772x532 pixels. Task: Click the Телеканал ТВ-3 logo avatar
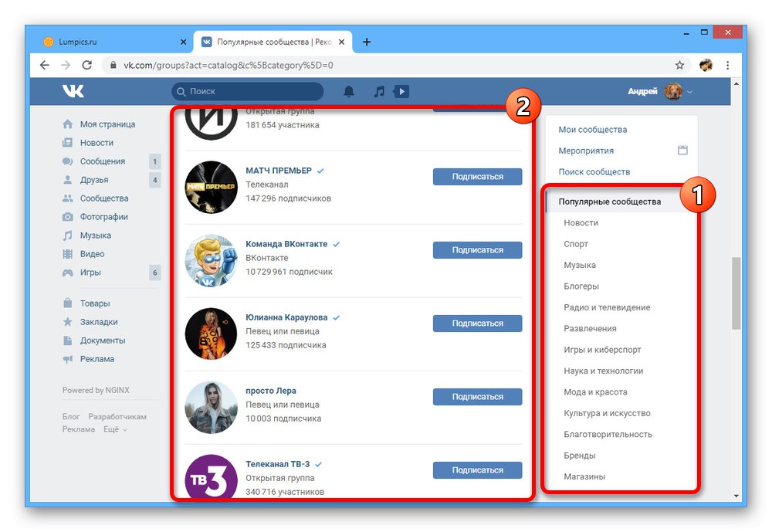pyautogui.click(x=211, y=476)
